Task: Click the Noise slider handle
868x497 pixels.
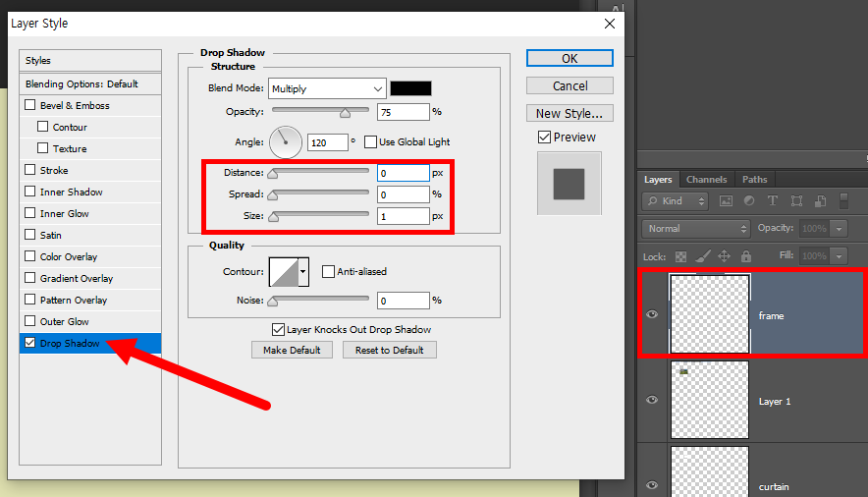Action: 272,302
